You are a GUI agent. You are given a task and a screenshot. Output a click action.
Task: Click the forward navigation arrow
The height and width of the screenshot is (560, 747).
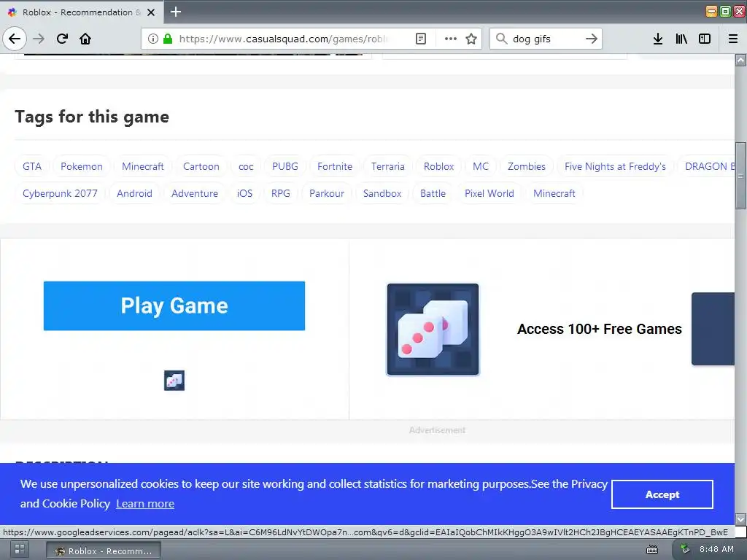click(x=39, y=39)
